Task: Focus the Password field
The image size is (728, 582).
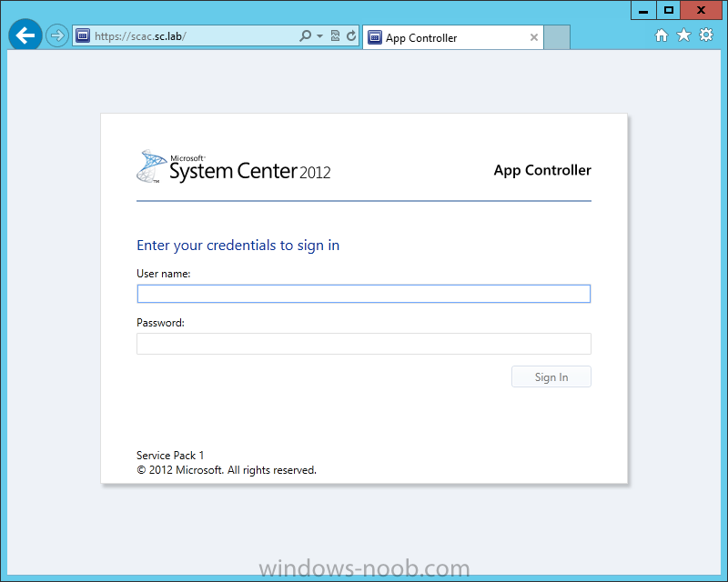Action: (x=363, y=344)
